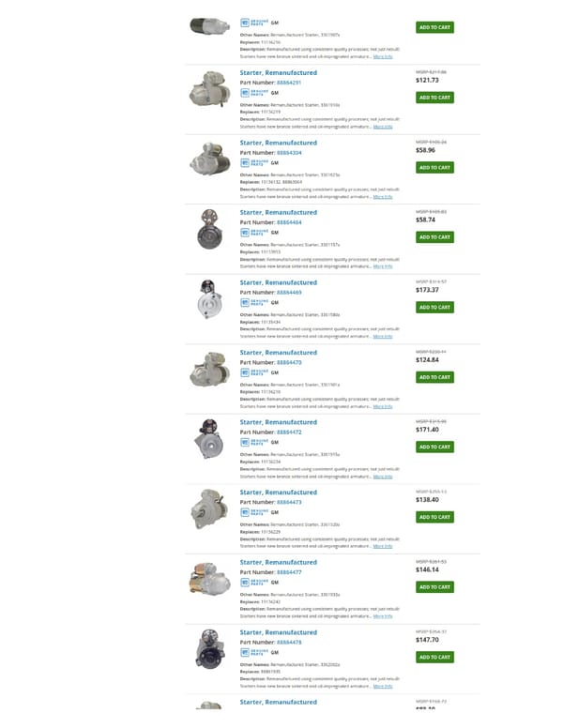Open starter thumbnail for the $171.40 item
The width and height of the screenshot is (563, 728).
(209, 439)
